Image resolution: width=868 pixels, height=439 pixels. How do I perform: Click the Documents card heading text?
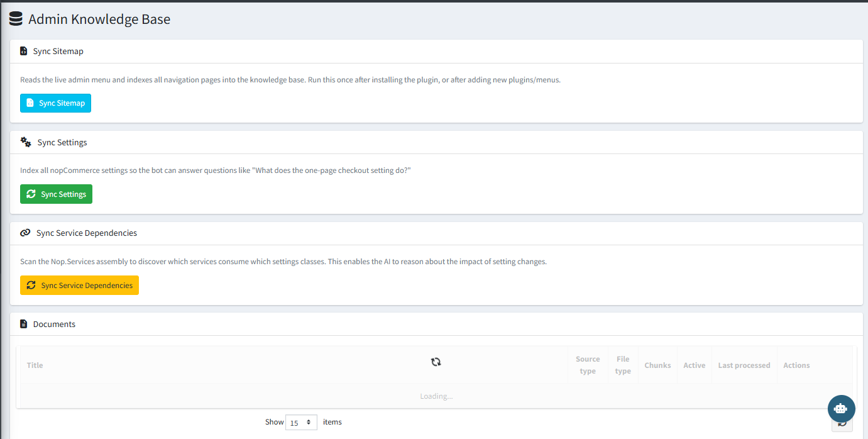pyautogui.click(x=54, y=324)
